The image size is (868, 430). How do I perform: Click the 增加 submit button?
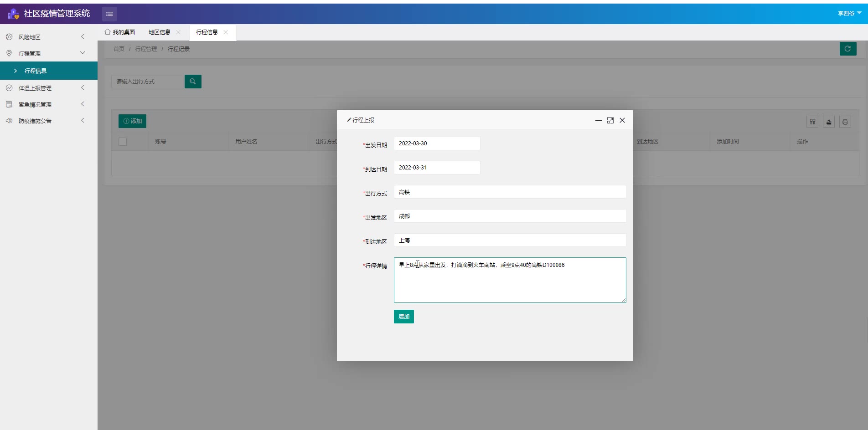coord(404,317)
